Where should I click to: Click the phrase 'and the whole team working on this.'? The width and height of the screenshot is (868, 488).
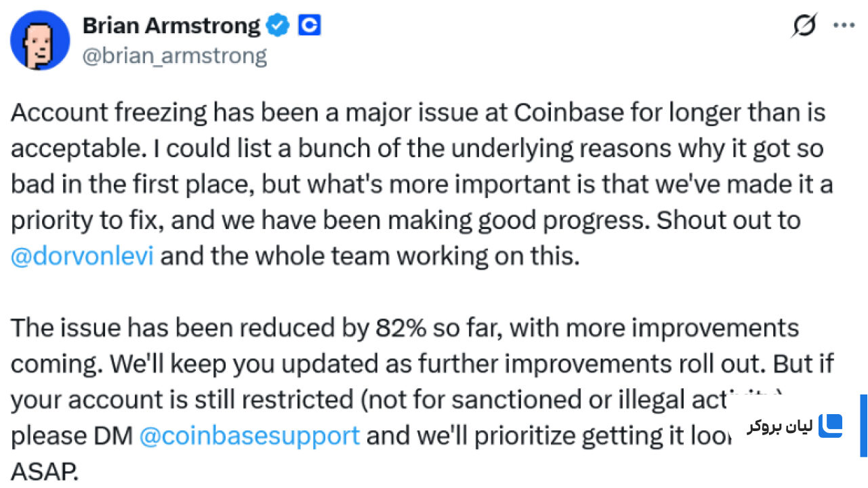tap(370, 257)
